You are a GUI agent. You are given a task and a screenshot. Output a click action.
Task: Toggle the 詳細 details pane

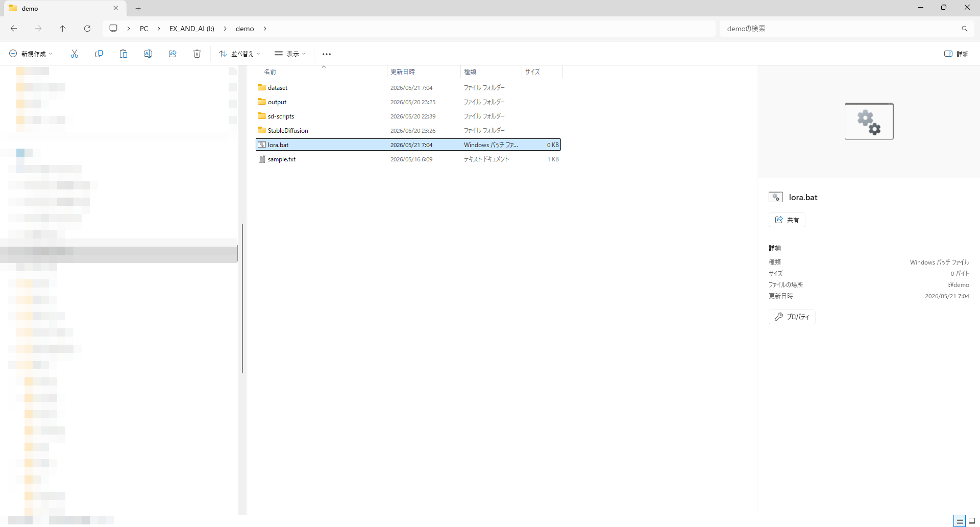pyautogui.click(x=957, y=54)
